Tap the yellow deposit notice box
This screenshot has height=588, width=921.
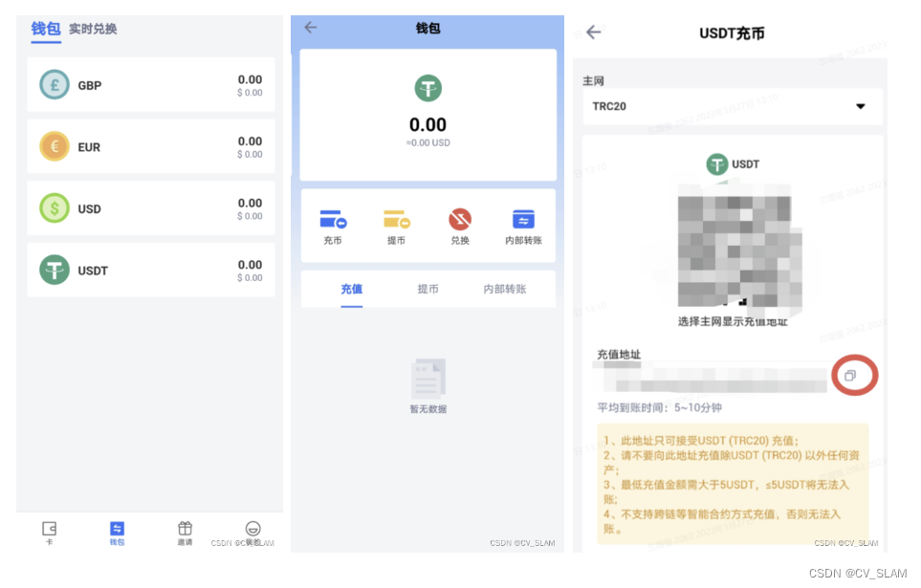(733, 484)
